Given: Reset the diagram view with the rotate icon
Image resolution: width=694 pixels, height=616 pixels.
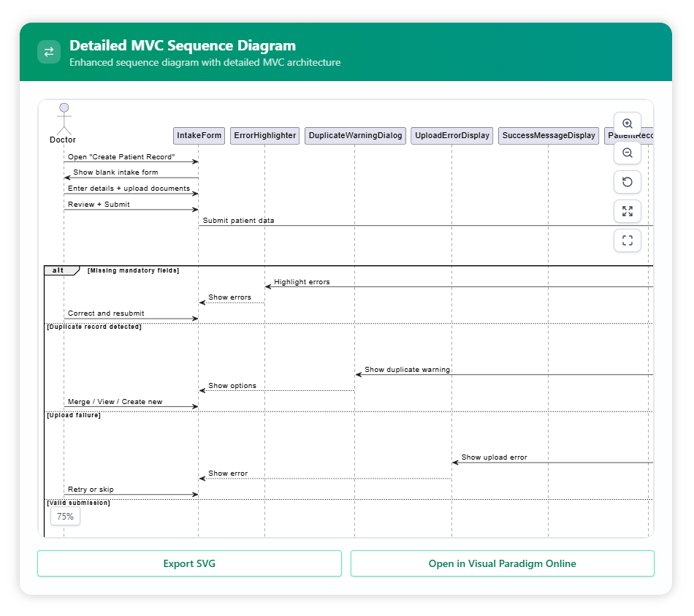Looking at the screenshot, I should pos(627,182).
